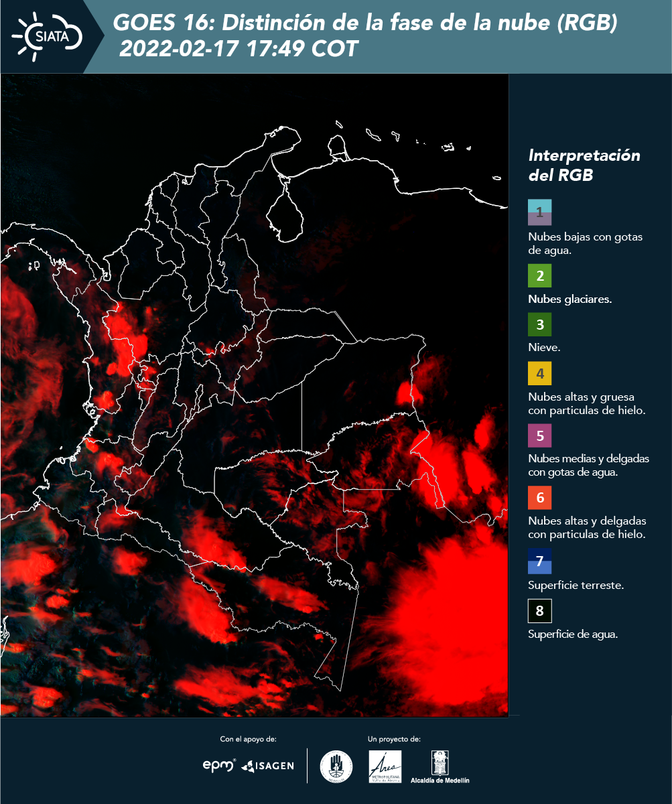Select blue legend swatch number 7
This screenshot has width=672, height=804.
point(539,561)
